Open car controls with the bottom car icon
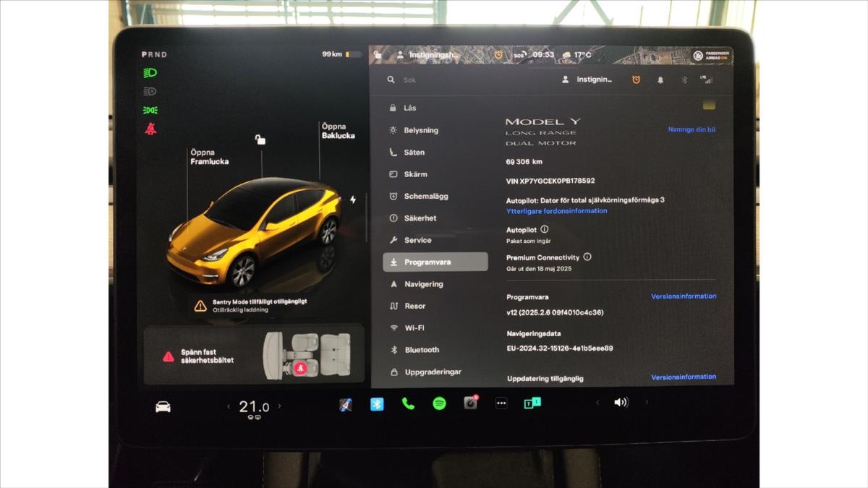 [163, 406]
